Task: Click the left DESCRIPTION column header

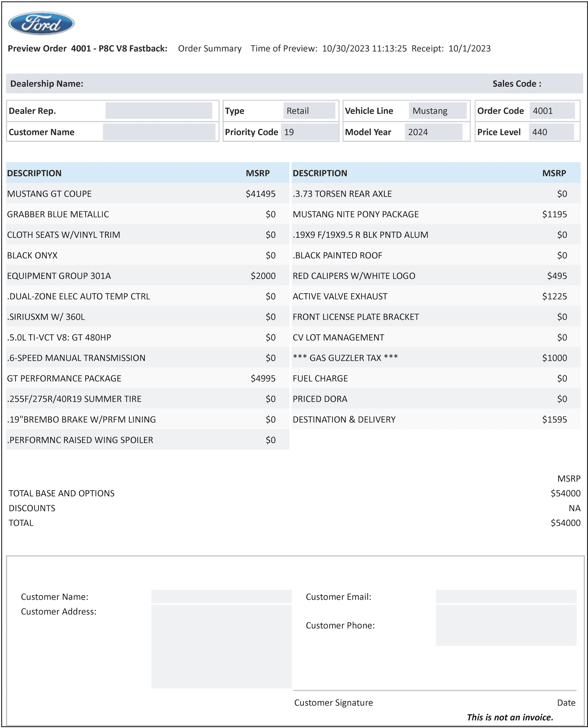Action: tap(34, 173)
